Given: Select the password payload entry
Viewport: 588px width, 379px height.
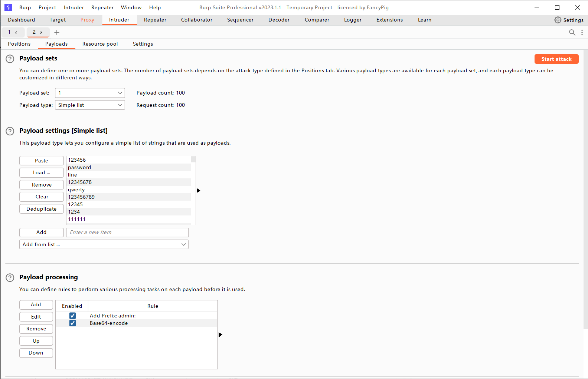Looking at the screenshot, I should tap(128, 167).
